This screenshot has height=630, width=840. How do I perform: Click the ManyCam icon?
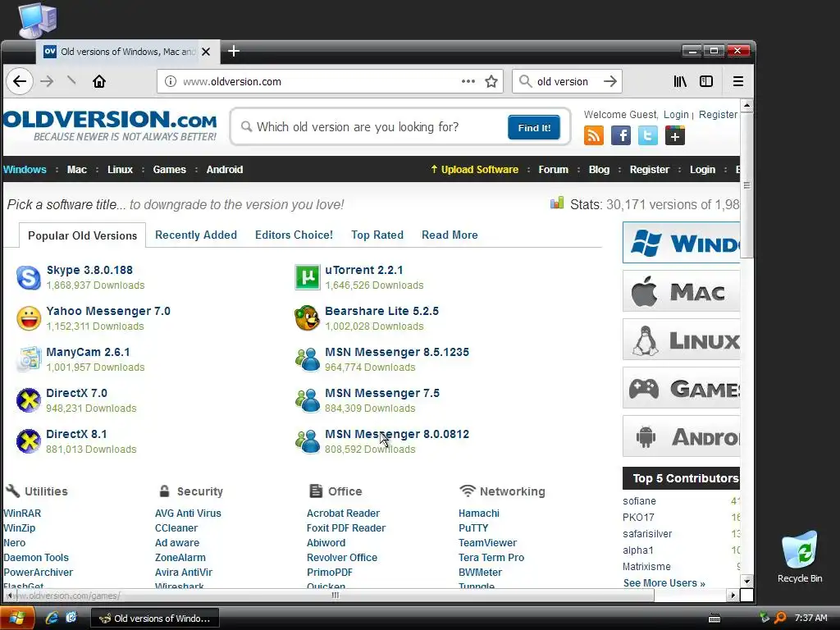click(29, 359)
